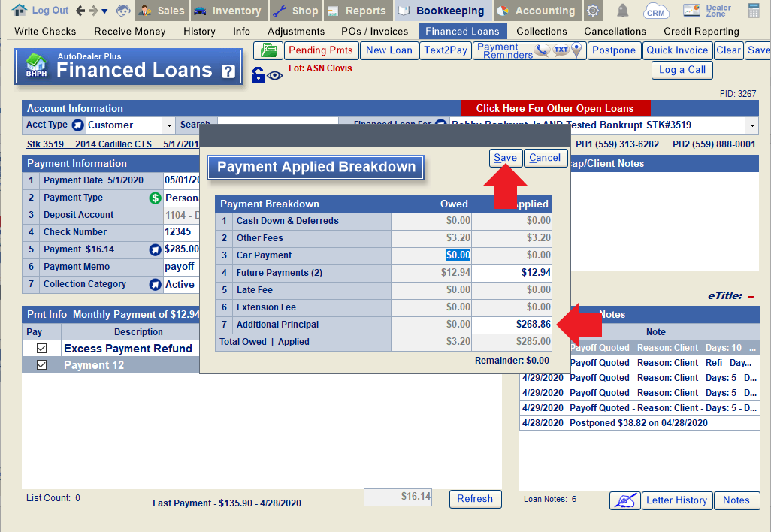Uncheck the Payment 12 checkbox

point(42,365)
